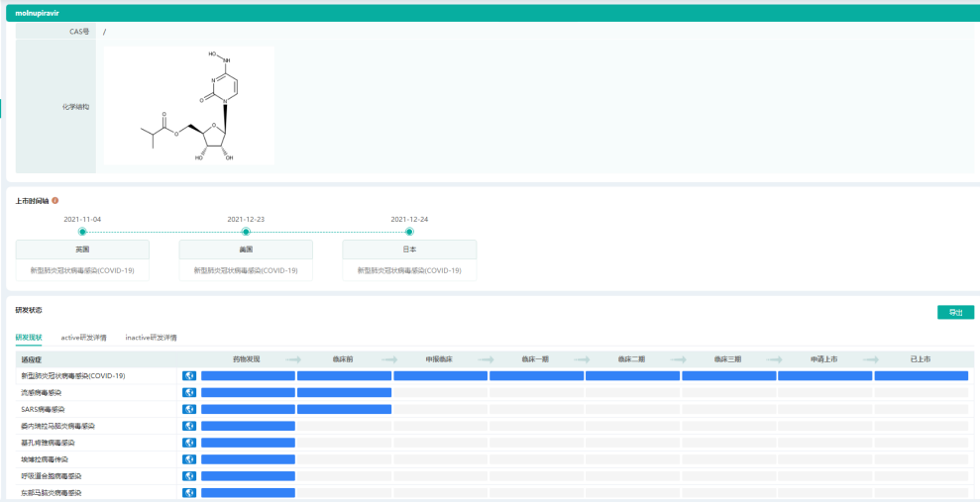Screen dimensions: 980x502
Task: Click the 日本 approval card header
Action: (409, 250)
